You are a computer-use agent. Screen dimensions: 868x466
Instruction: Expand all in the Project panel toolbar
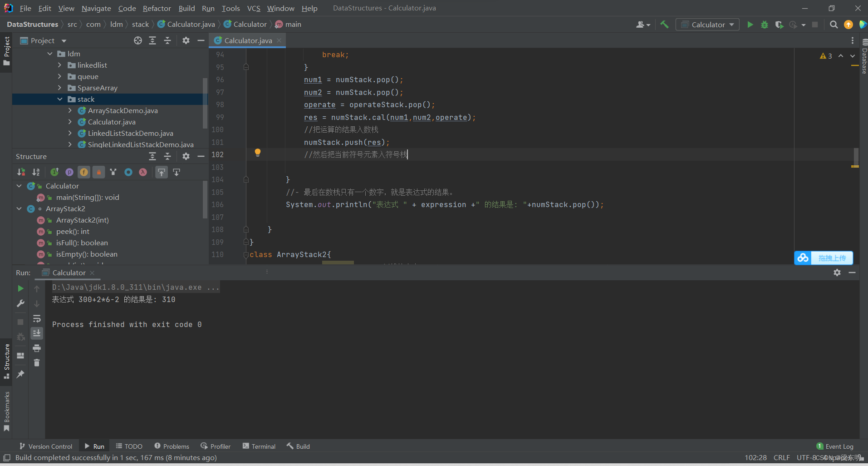152,40
